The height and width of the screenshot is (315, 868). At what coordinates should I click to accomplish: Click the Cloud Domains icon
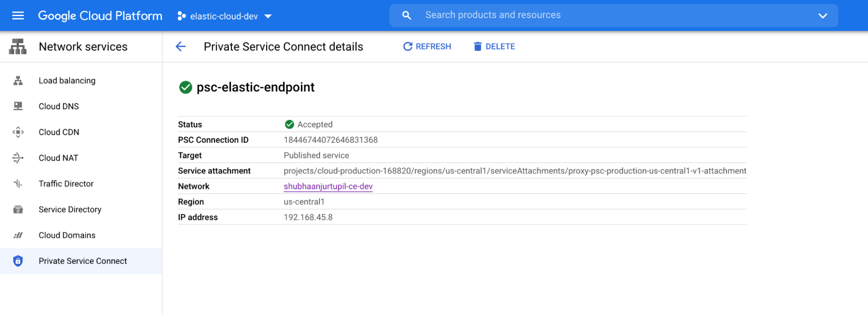18,235
